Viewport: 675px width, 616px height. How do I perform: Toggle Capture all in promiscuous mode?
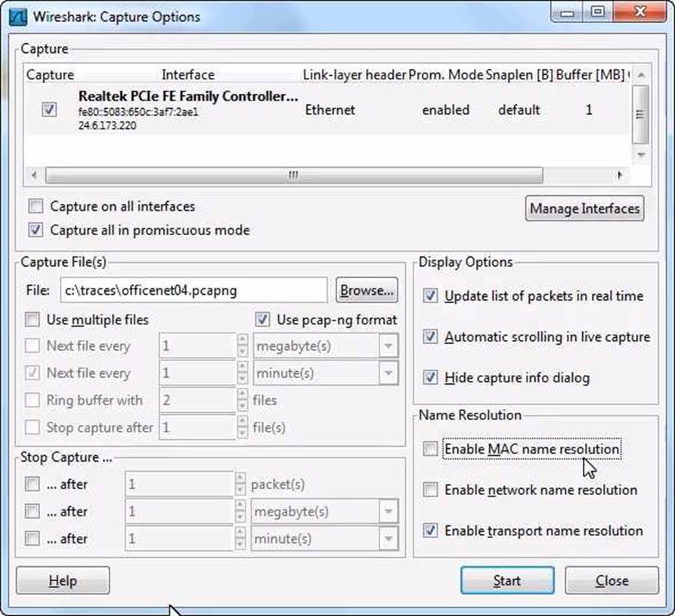(x=36, y=230)
